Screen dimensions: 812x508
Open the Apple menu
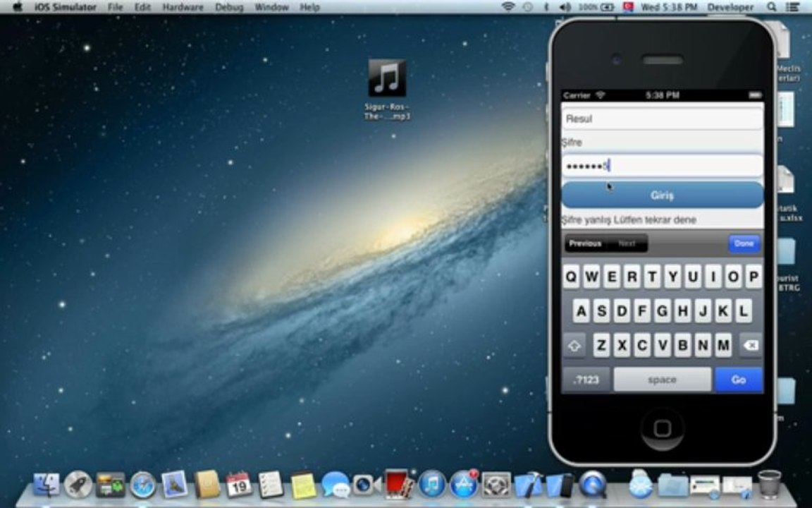coord(17,7)
